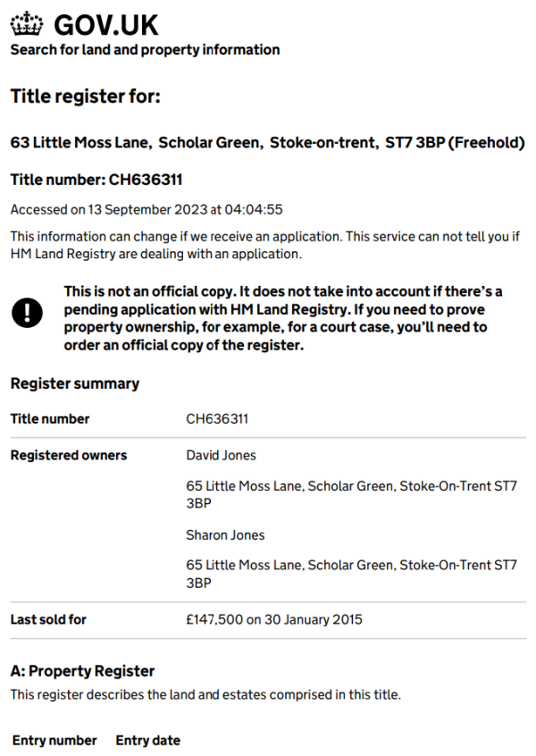Select the 'A: Property Register' heading
The image size is (536, 756).
pos(82,671)
